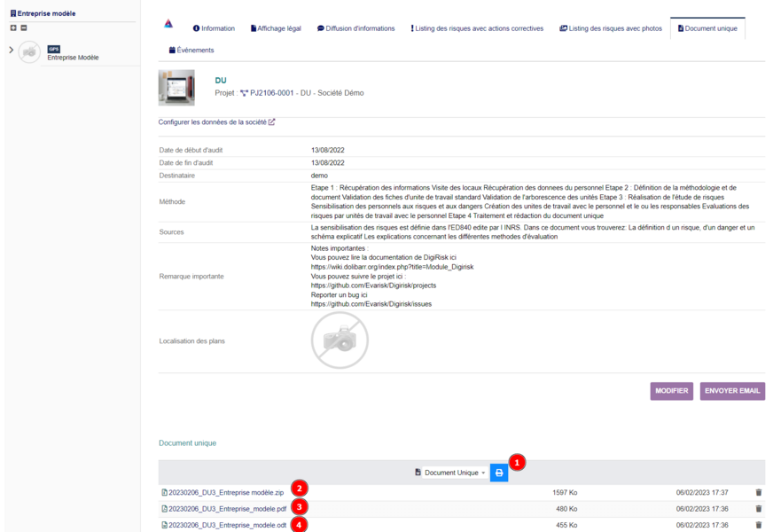Click the Entreprise modèle sidebar heading
Viewport: 773px width, 532px height.
click(x=43, y=13)
